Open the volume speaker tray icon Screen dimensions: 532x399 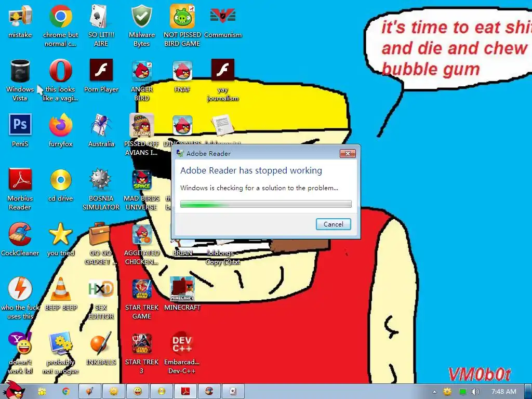(475, 392)
